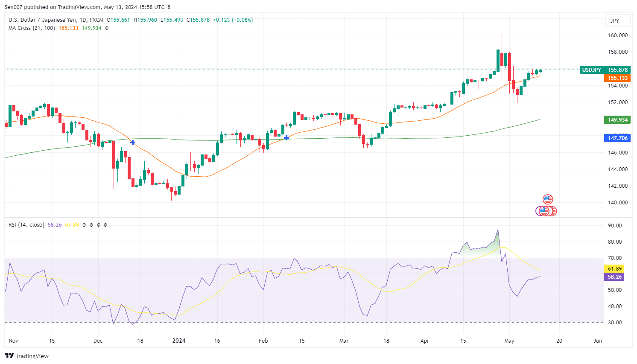
Task: Click the blue MA cross marker near mid-December
Action: [x=133, y=142]
